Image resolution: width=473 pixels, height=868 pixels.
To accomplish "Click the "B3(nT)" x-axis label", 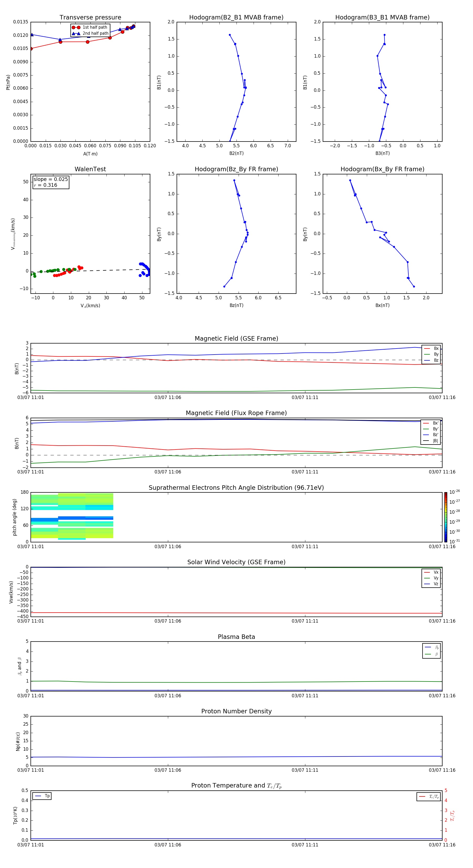I will point(382,153).
